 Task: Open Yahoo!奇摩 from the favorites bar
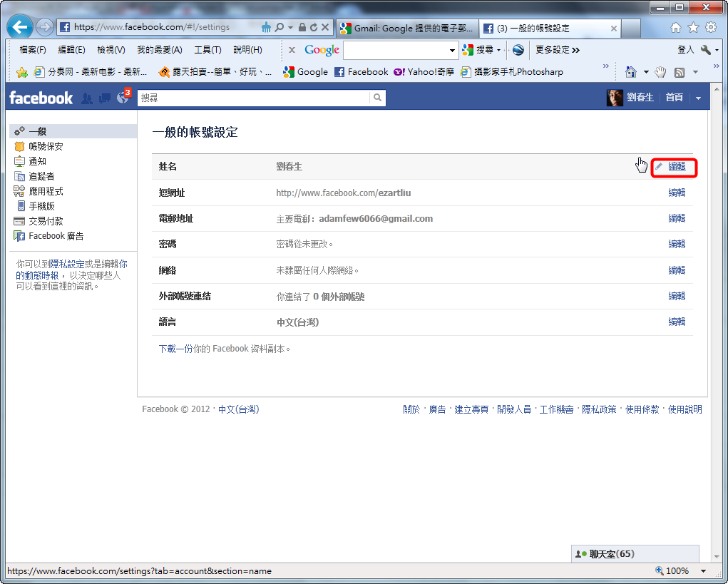click(x=424, y=72)
